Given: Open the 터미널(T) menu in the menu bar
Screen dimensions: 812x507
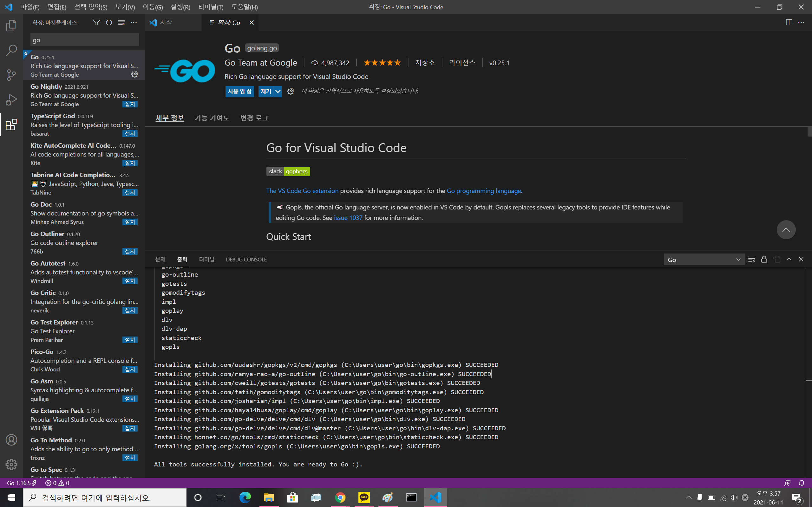Looking at the screenshot, I should (x=211, y=7).
